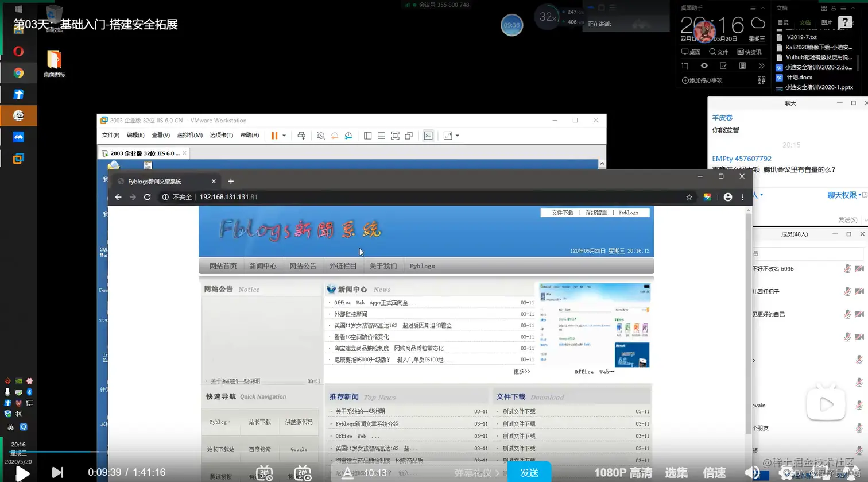Click VMware send Ctrl+Alt+Del icon
This screenshot has height=482, width=868.
pyautogui.click(x=301, y=136)
